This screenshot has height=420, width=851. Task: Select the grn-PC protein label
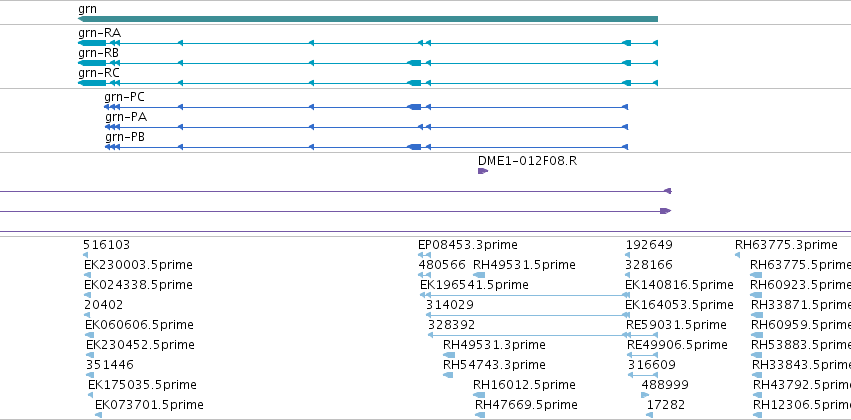pyautogui.click(x=124, y=97)
